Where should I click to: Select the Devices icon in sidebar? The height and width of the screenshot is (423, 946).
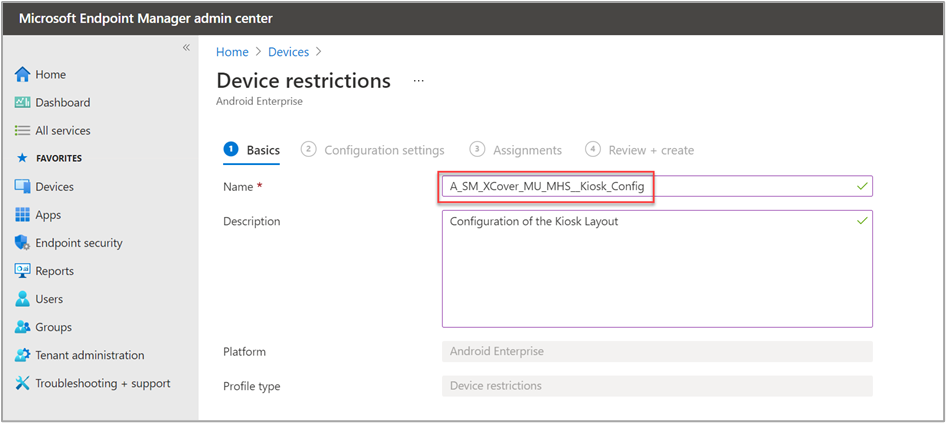click(x=23, y=187)
